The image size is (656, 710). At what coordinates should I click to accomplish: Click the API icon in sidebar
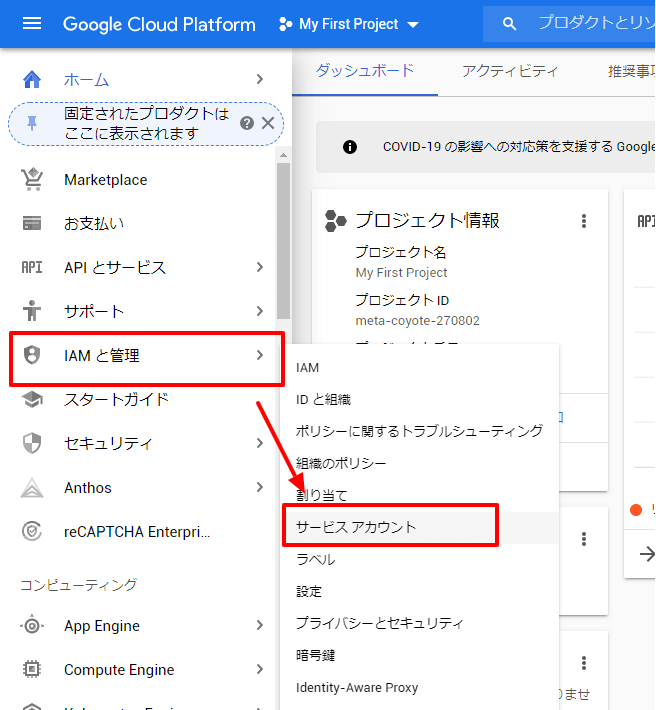pos(32,267)
